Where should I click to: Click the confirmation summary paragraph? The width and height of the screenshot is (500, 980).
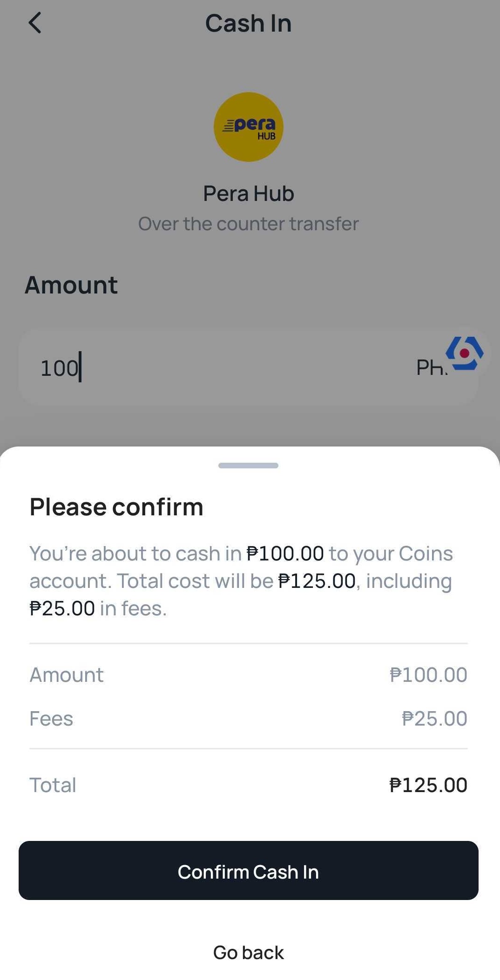(241, 581)
